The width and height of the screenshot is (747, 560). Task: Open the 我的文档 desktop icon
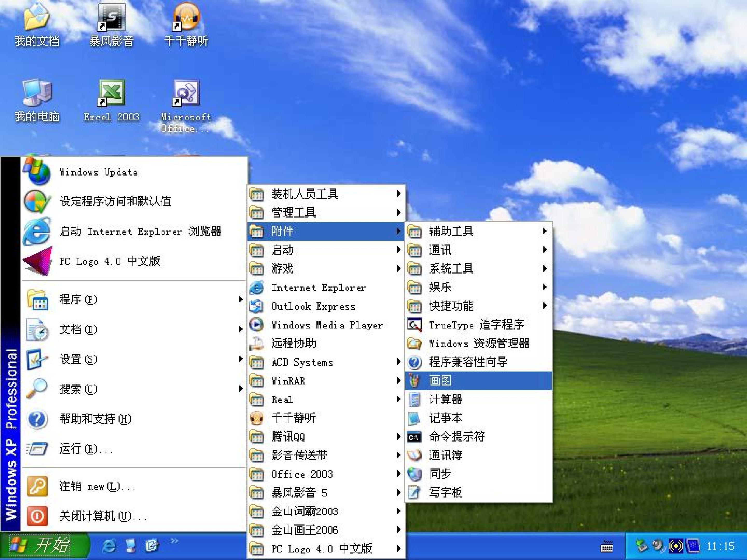[x=37, y=25]
